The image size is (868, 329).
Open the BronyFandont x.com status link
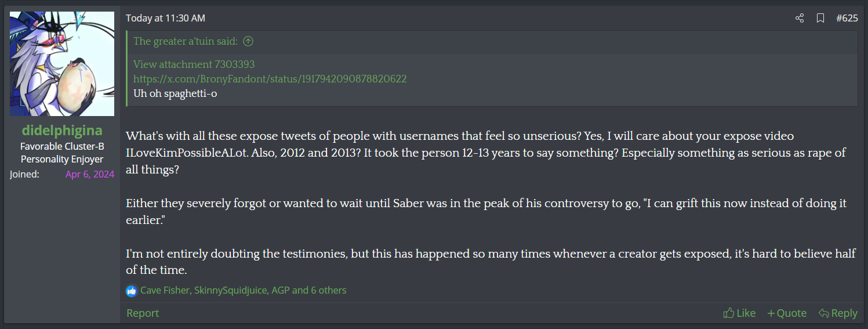[270, 79]
